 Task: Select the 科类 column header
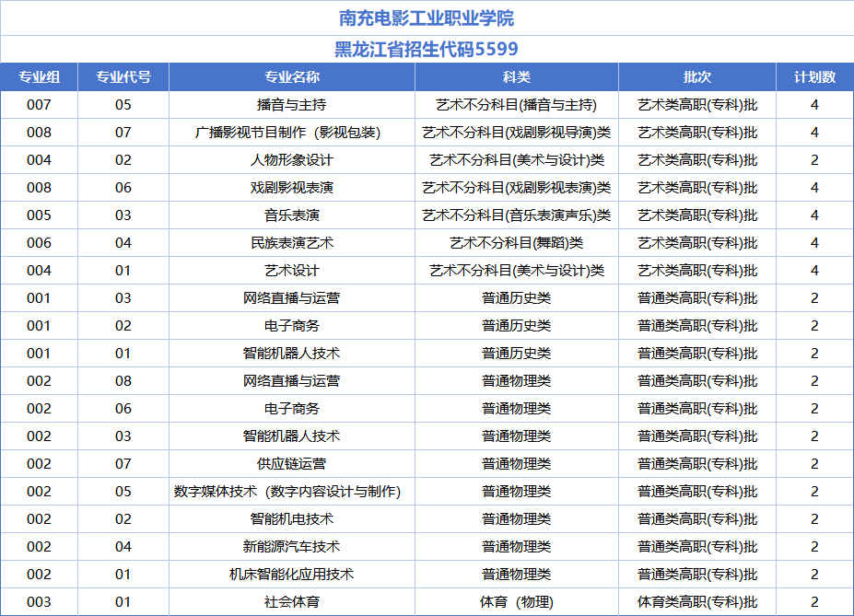coord(516,77)
